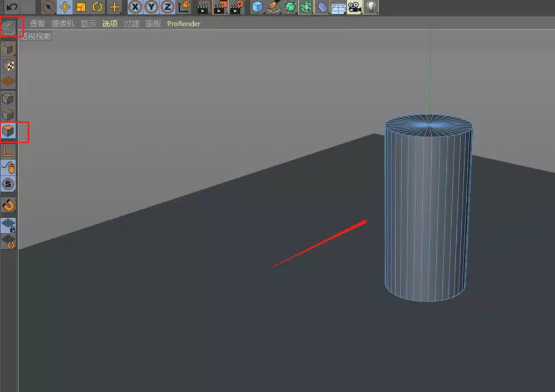Select the Live Selection tool
This screenshot has height=392, width=555.
48,7
